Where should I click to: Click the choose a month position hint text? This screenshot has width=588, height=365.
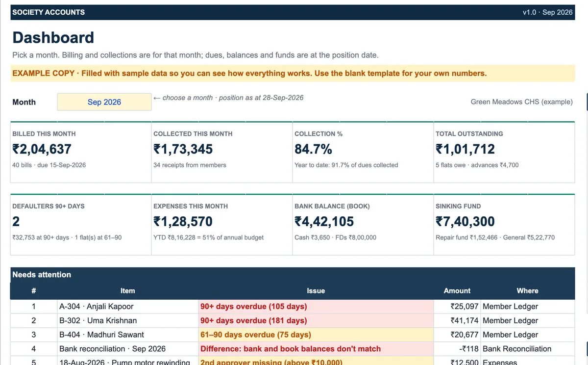coord(228,98)
